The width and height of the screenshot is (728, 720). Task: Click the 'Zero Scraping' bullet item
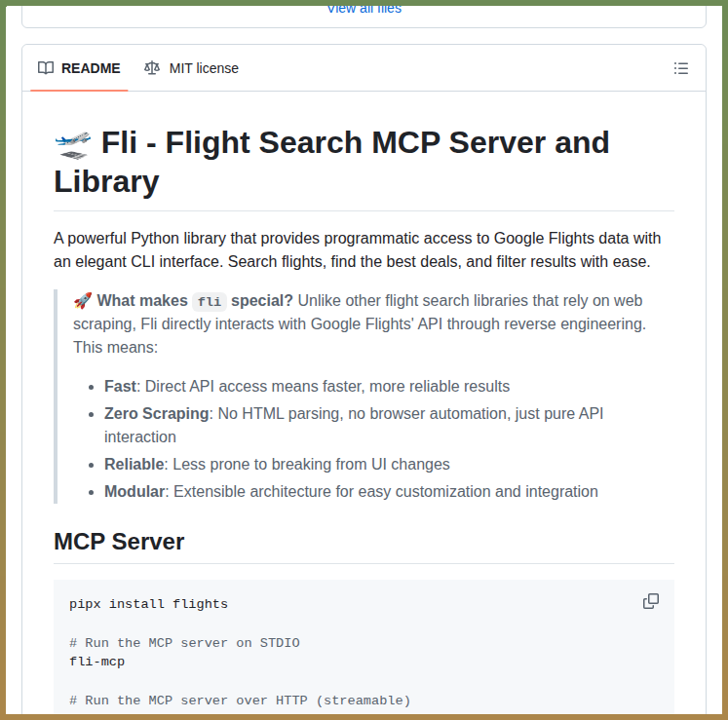354,425
